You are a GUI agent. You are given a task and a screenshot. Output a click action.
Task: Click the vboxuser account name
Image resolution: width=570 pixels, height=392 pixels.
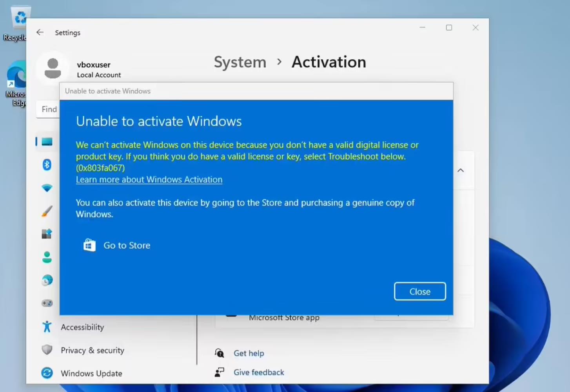(x=94, y=65)
